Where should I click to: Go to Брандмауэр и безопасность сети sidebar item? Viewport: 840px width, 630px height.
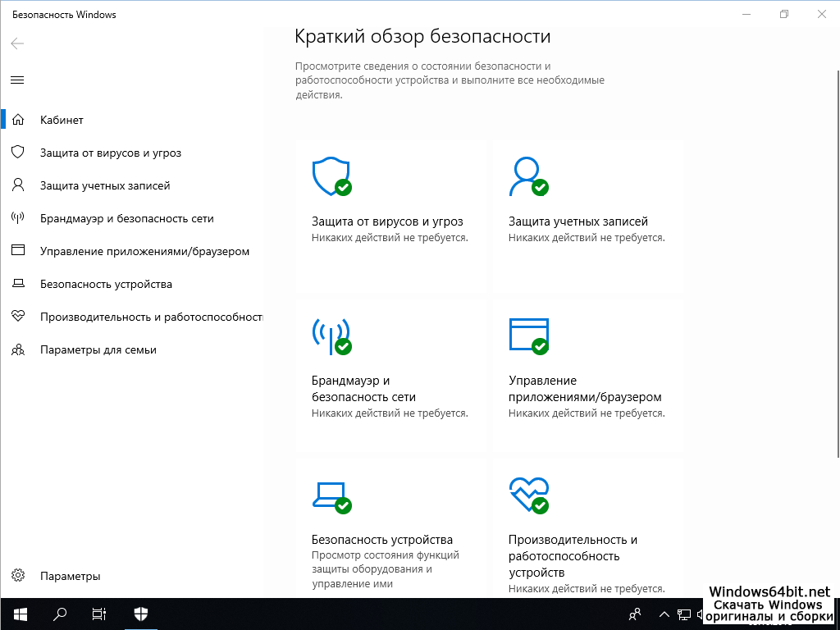[x=126, y=218]
